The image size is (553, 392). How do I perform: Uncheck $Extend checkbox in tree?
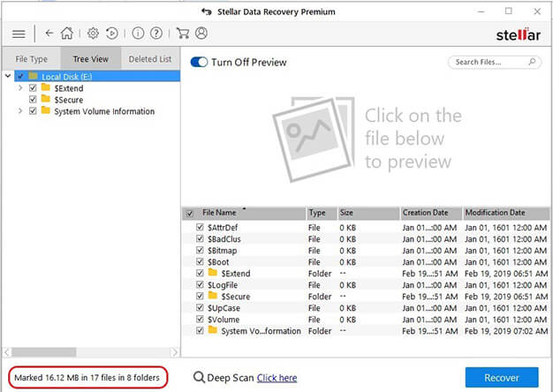coord(33,87)
